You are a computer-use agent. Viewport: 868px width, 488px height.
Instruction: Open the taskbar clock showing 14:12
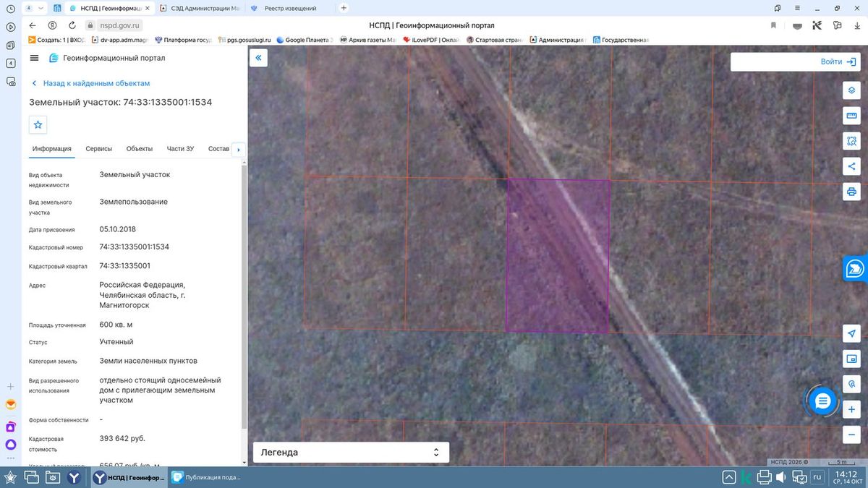point(846,477)
